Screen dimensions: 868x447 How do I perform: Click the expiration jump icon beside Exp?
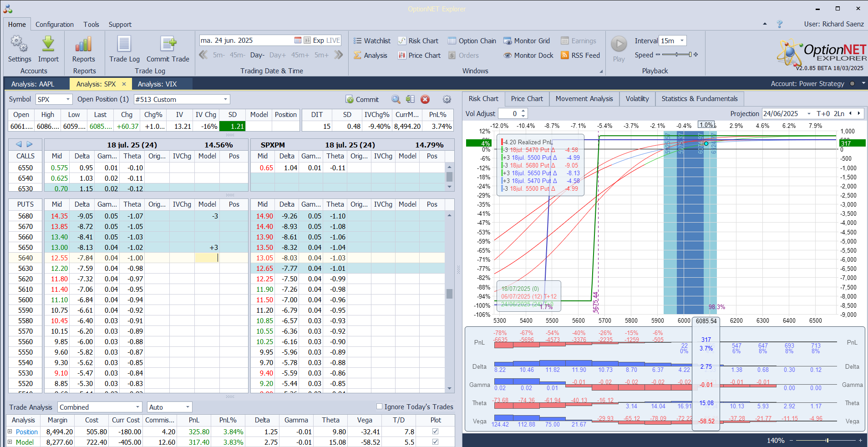pyautogui.click(x=307, y=40)
